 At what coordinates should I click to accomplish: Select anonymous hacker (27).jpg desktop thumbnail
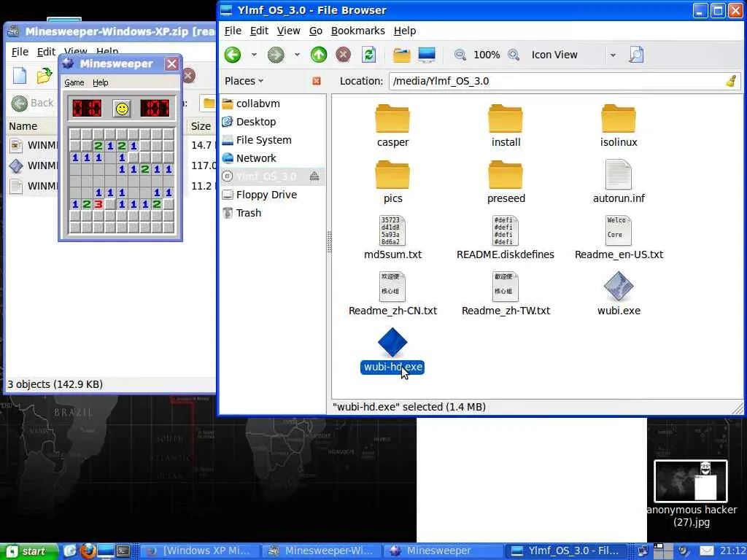click(x=691, y=481)
